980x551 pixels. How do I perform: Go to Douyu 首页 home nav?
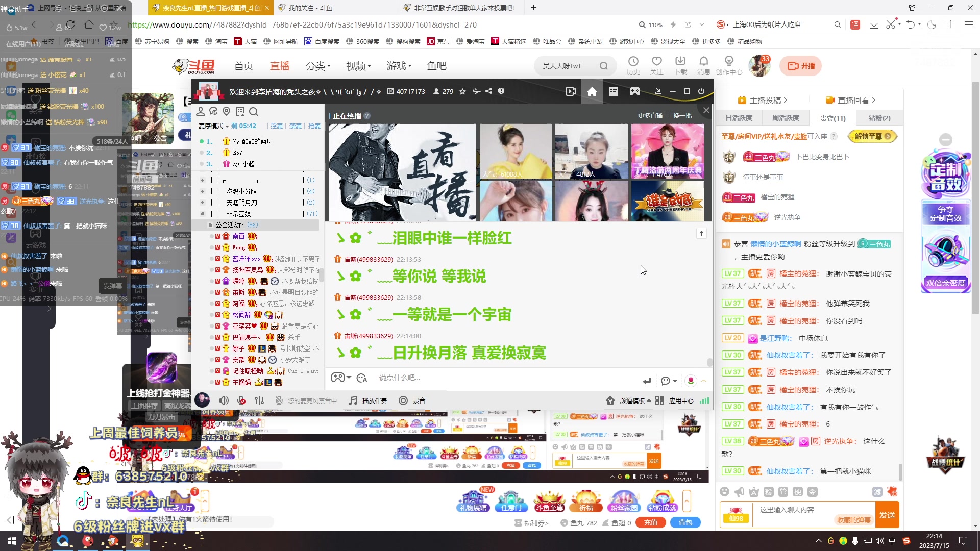tap(243, 66)
